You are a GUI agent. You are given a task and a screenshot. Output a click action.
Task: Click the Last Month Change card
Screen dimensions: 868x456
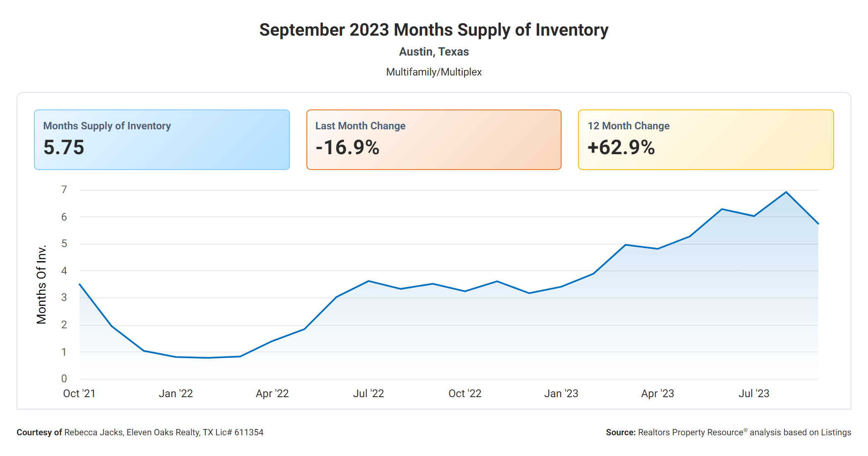pyautogui.click(x=434, y=139)
